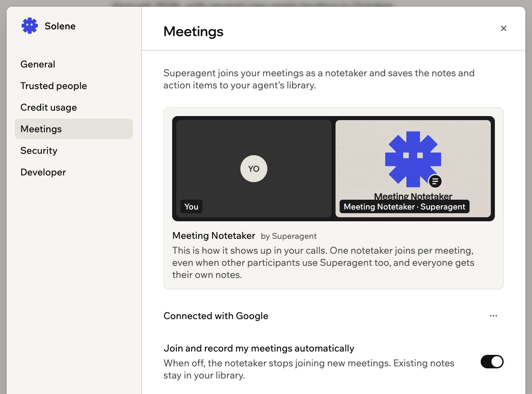
Task: Click the 'by Superagent' caption
Action: [289, 236]
